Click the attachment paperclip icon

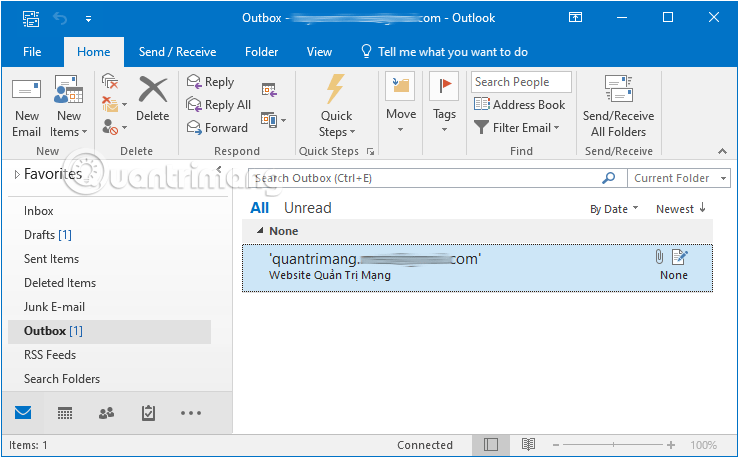pos(659,257)
